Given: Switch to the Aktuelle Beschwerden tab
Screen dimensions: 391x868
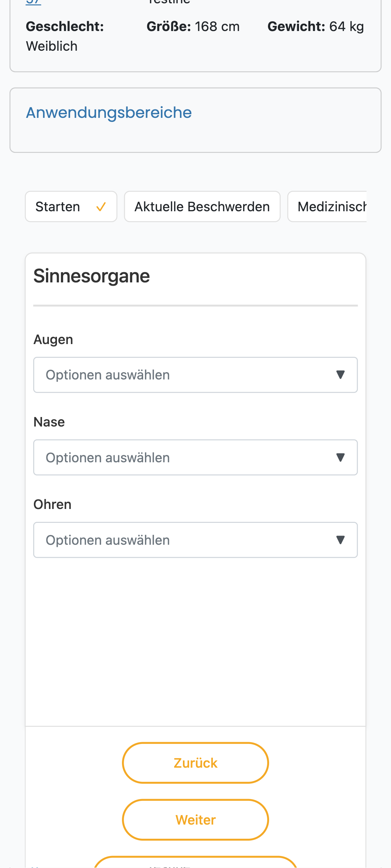Looking at the screenshot, I should [202, 207].
